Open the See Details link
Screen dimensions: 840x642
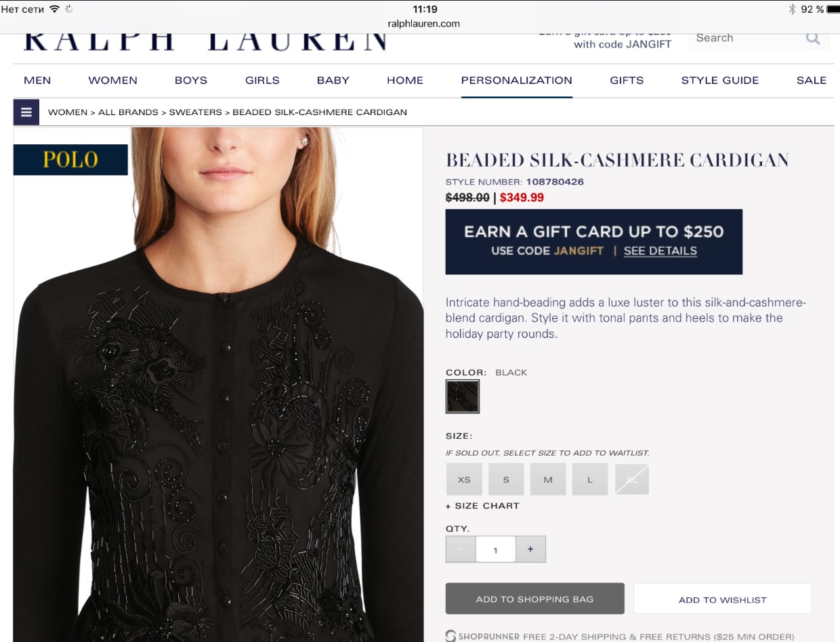click(x=660, y=251)
